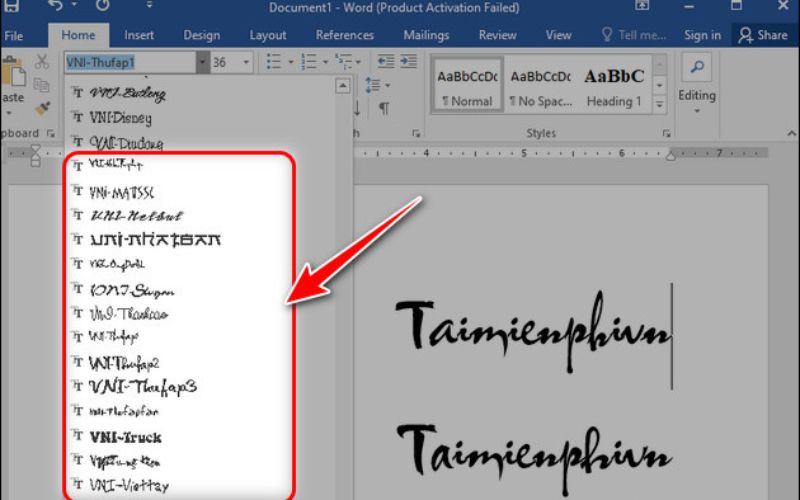Click Styles gallery scroll down arrow
The image size is (800, 500).
click(x=659, y=85)
